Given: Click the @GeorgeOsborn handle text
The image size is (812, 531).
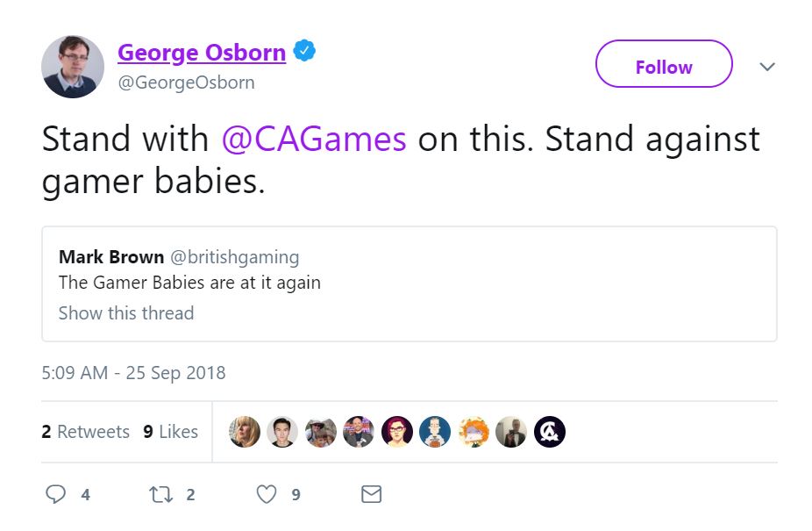Looking at the screenshot, I should [x=186, y=83].
